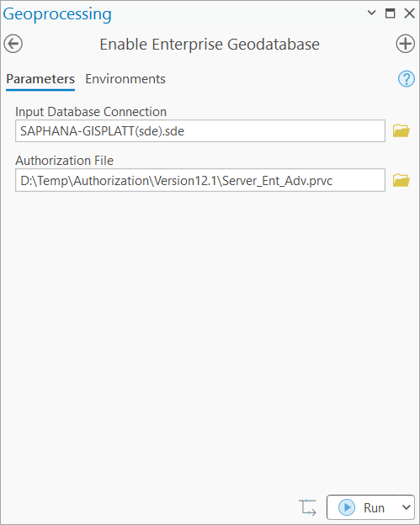The width and height of the screenshot is (420, 525).
Task: Close the Geoprocessing pane
Action: (409, 13)
